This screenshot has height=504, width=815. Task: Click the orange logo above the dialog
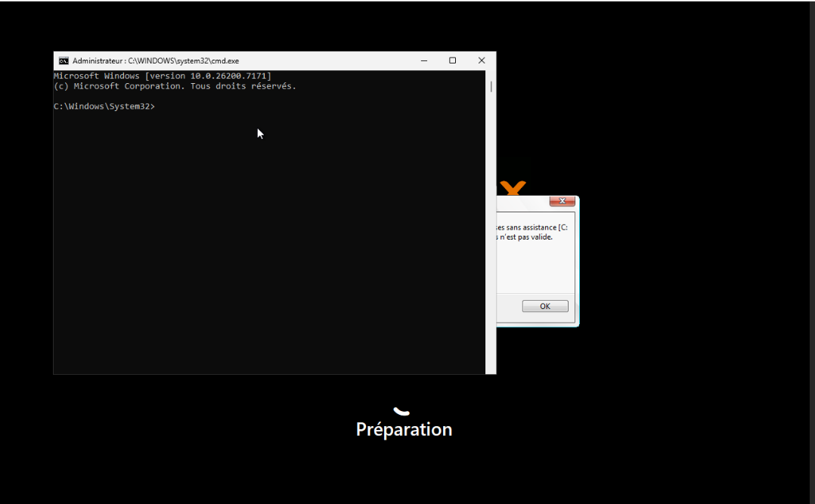pyautogui.click(x=513, y=187)
